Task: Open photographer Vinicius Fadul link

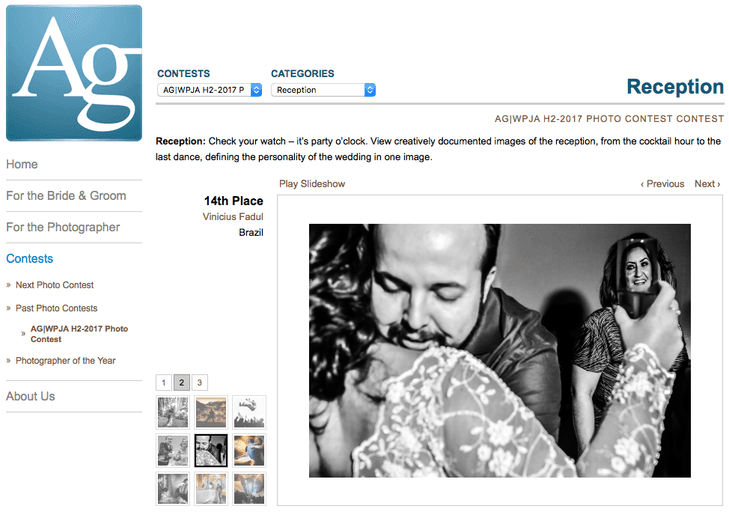Action: (x=233, y=217)
